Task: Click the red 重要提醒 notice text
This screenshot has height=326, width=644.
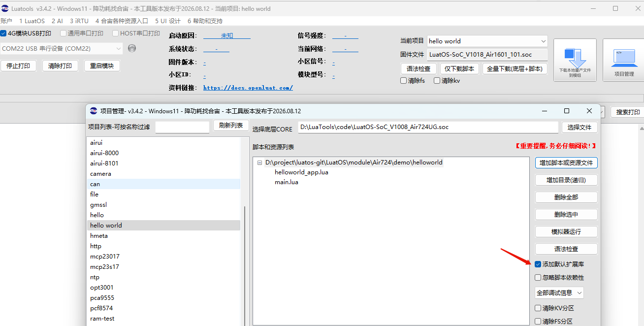Action: 556,146
